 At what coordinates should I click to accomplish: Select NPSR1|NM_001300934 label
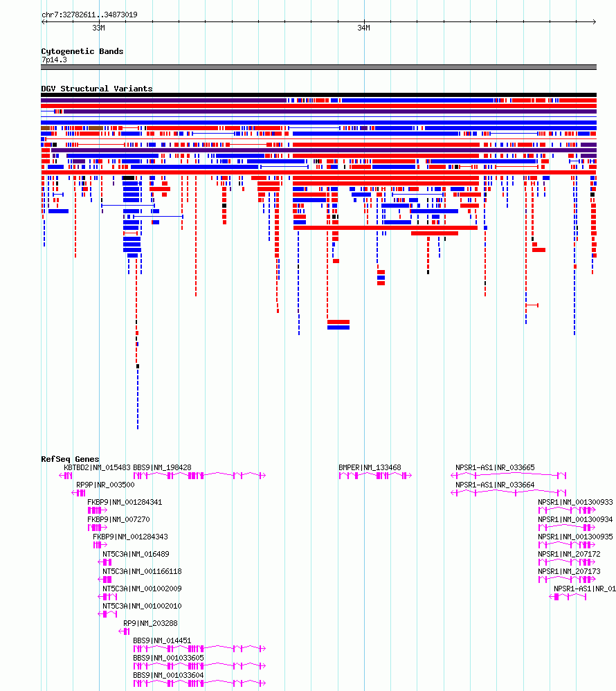(575, 519)
